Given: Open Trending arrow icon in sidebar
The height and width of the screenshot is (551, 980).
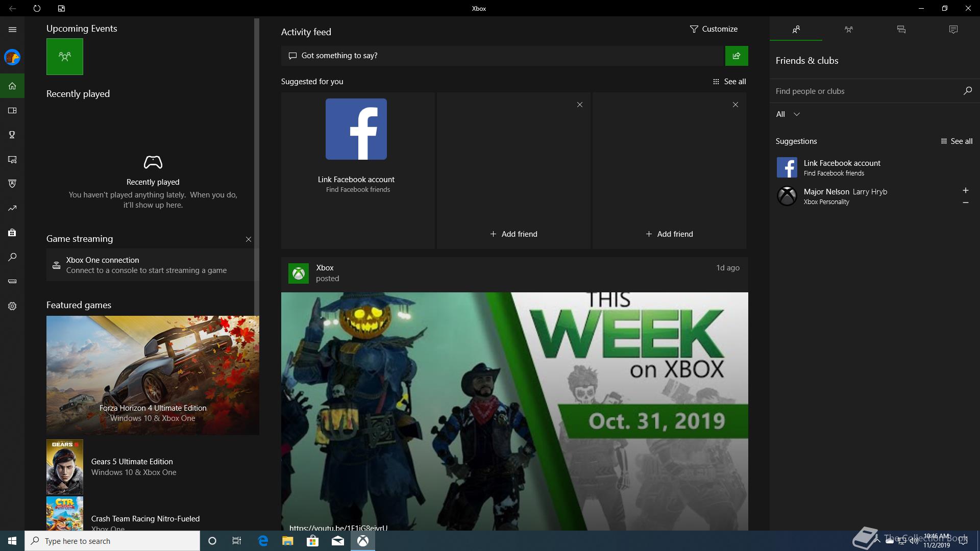Looking at the screenshot, I should tap(12, 208).
